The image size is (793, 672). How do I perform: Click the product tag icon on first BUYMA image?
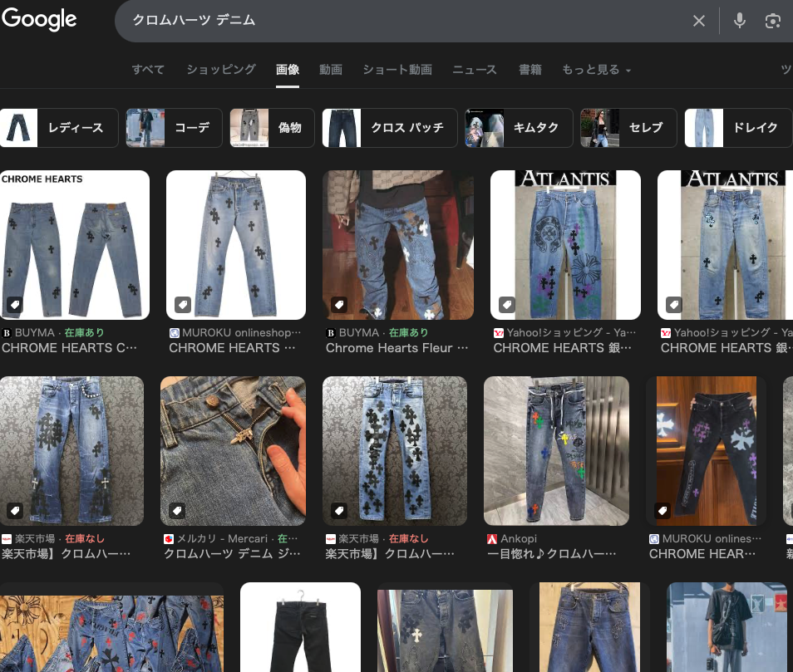tap(15, 305)
